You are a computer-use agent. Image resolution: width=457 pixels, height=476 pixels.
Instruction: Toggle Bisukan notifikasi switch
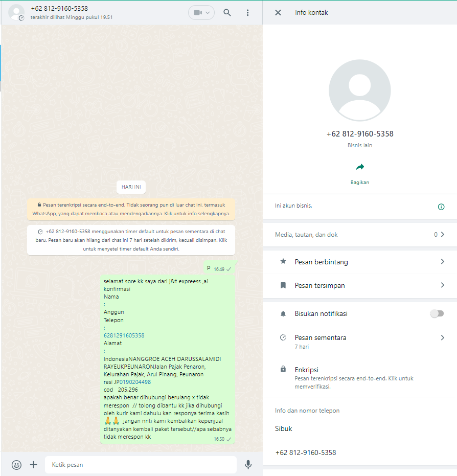(437, 313)
